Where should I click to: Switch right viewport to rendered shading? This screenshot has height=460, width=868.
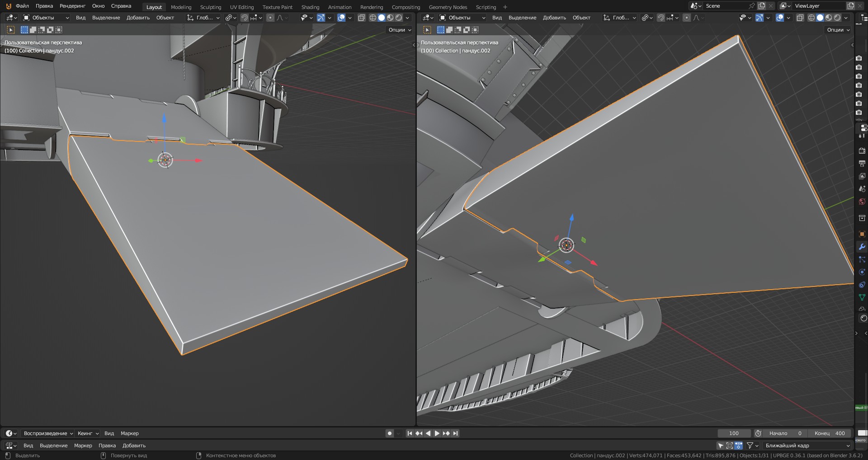click(837, 18)
